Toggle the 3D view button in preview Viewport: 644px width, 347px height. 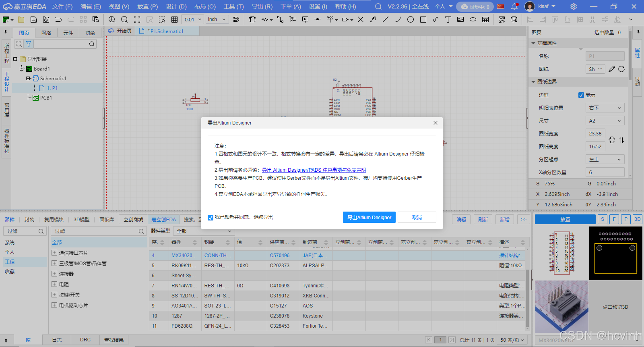coord(637,219)
